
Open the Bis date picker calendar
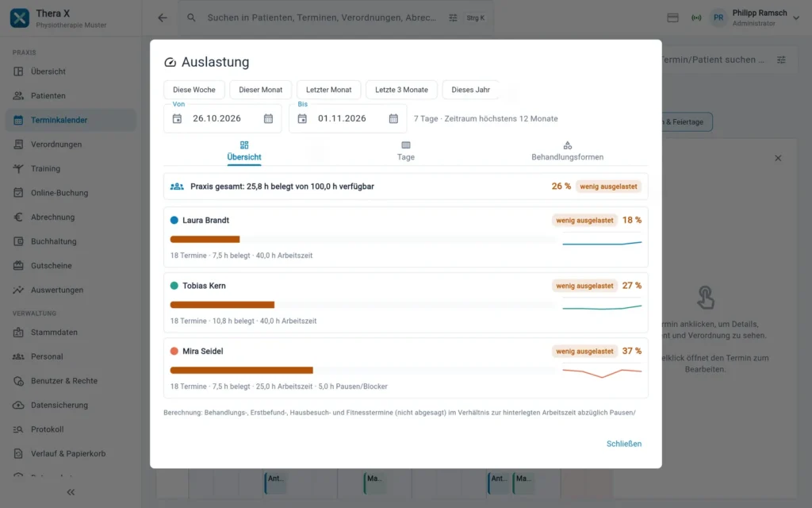(x=393, y=119)
